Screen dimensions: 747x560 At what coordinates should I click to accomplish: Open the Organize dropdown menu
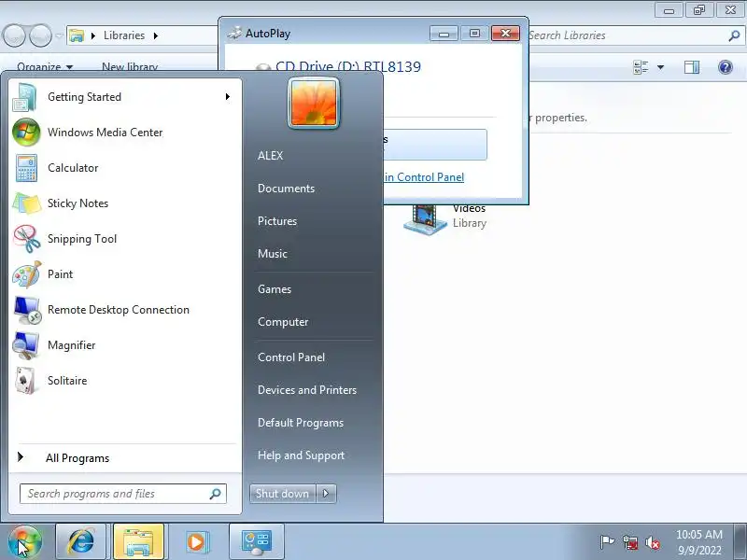point(45,67)
